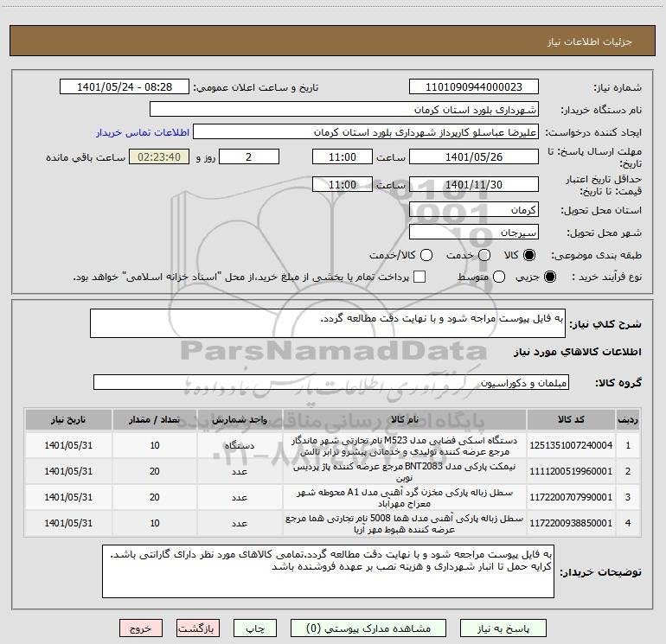The height and width of the screenshot is (644, 666).
Task: Click the quantity 20 in row 2
Action: tap(154, 471)
